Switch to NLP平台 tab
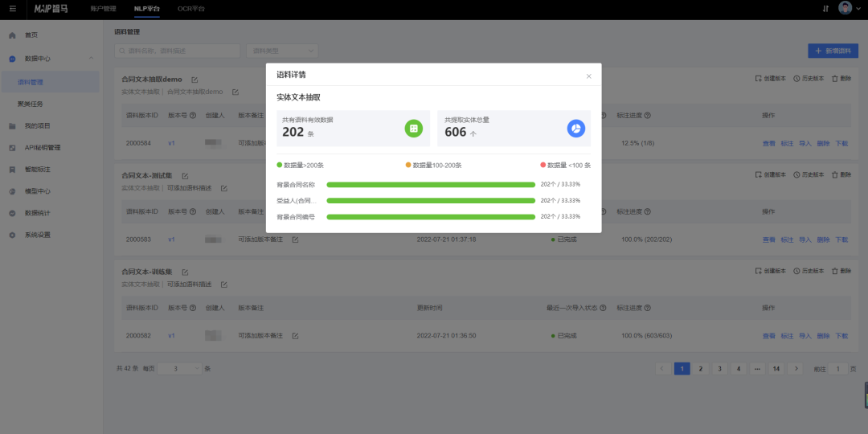 (147, 9)
